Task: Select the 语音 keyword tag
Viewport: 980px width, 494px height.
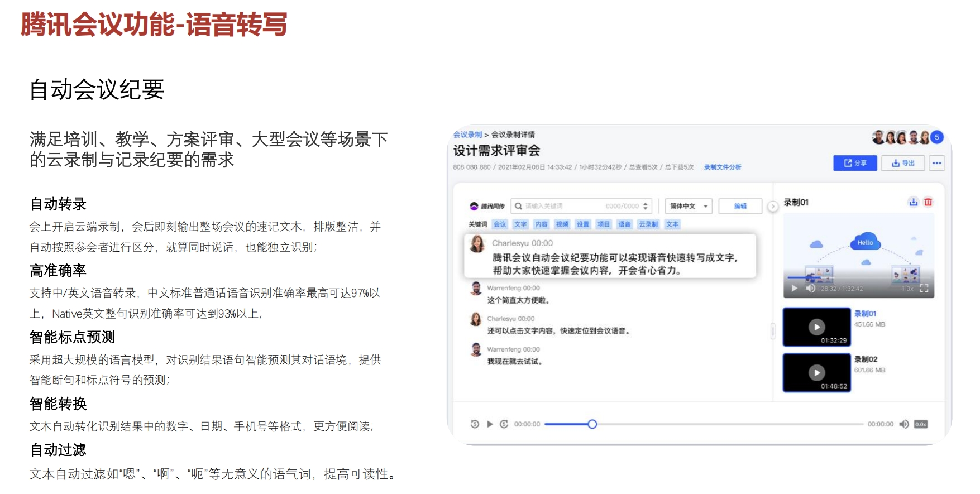Action: pos(624,224)
